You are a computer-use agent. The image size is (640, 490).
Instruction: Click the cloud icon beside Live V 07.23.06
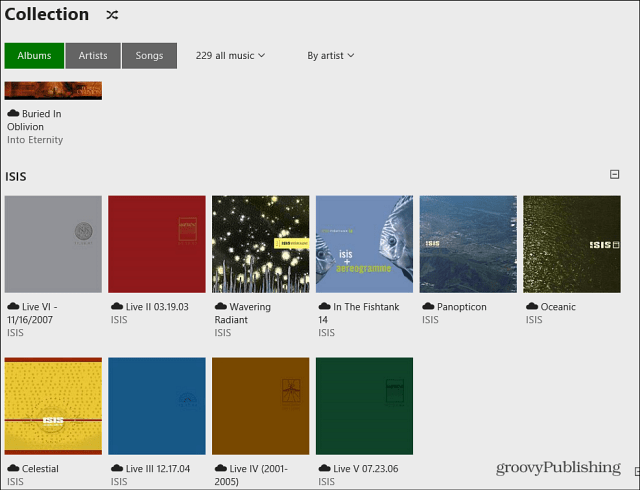tap(324, 468)
